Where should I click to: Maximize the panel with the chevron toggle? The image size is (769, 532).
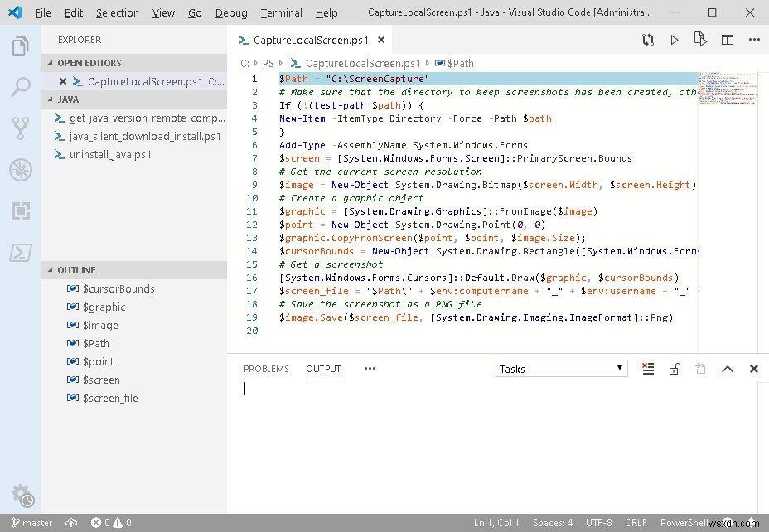[x=727, y=369]
